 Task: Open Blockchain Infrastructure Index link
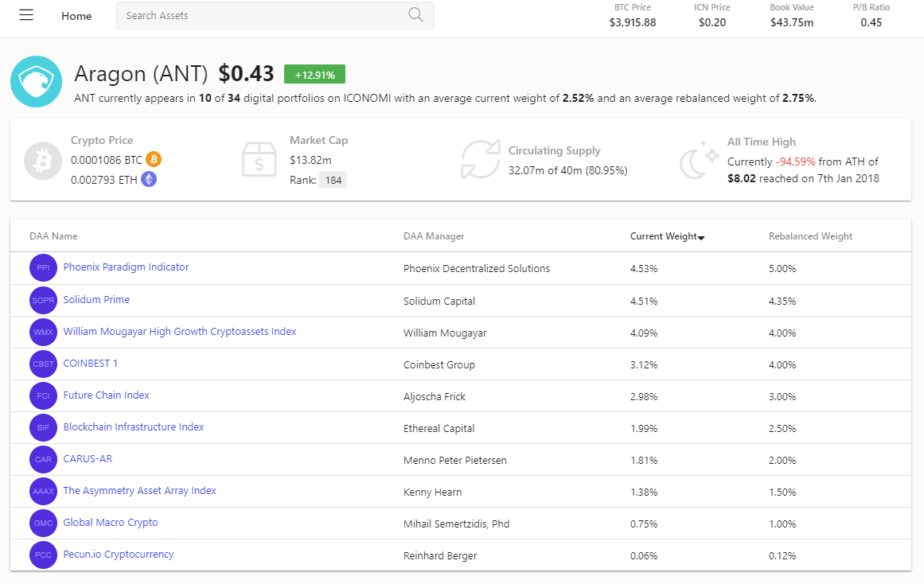[134, 427]
